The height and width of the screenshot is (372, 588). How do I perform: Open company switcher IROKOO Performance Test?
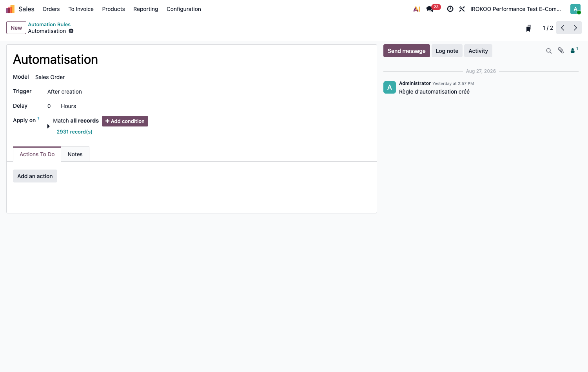pyautogui.click(x=515, y=9)
